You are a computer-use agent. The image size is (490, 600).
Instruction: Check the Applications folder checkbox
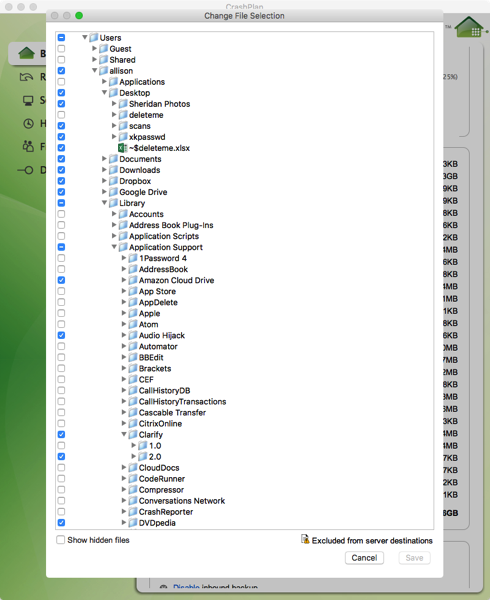click(61, 82)
